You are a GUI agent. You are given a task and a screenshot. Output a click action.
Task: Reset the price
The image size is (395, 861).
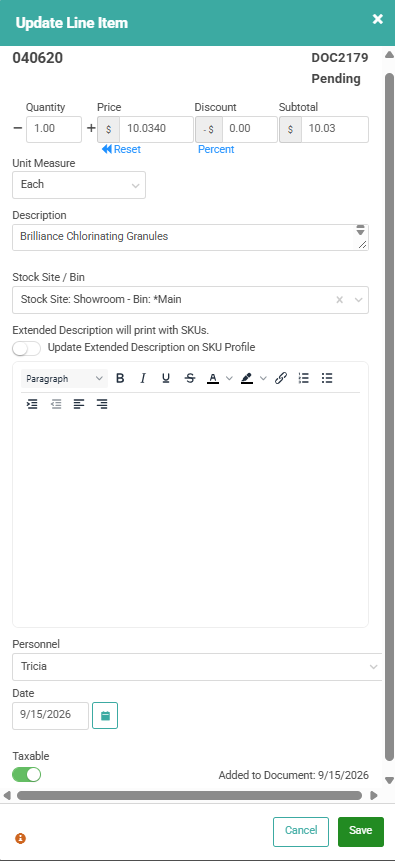tap(121, 149)
